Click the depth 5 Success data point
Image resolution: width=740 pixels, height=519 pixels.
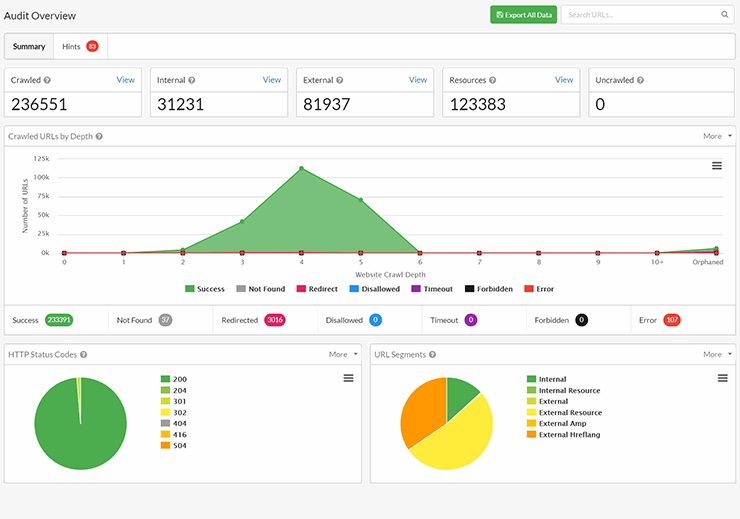coord(361,200)
